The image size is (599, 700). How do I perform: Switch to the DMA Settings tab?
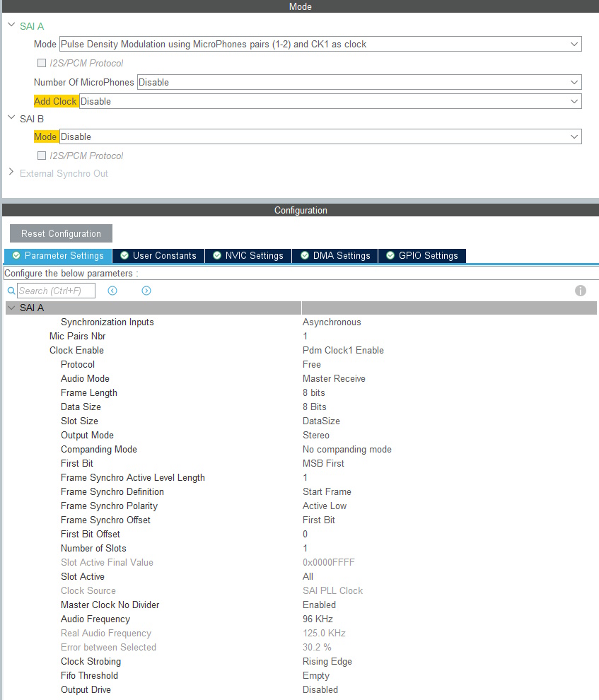tap(339, 256)
